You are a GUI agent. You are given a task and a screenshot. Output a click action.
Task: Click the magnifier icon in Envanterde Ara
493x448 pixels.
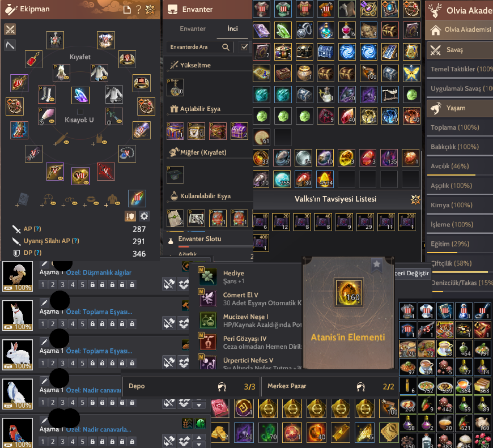click(226, 47)
